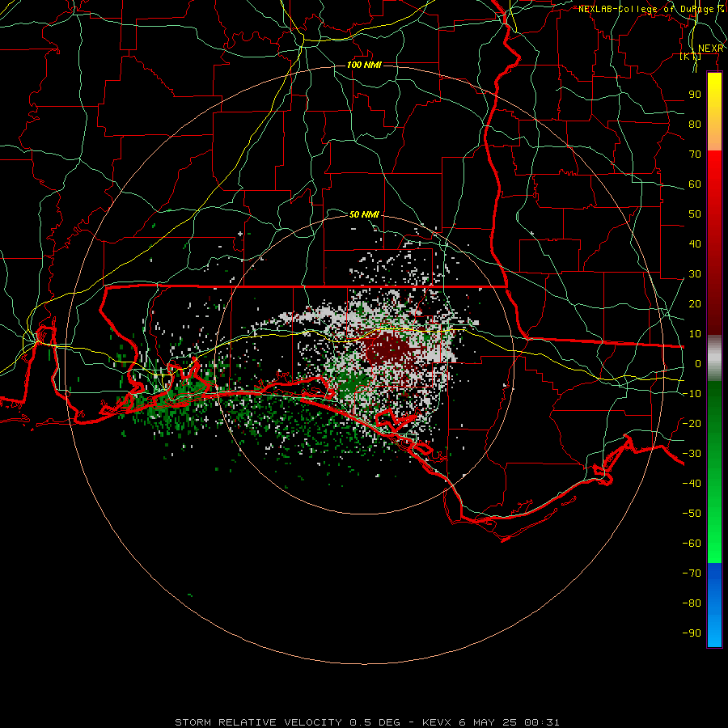Click the -90 value on velocity scale
The width and height of the screenshot is (728, 728).
[692, 633]
